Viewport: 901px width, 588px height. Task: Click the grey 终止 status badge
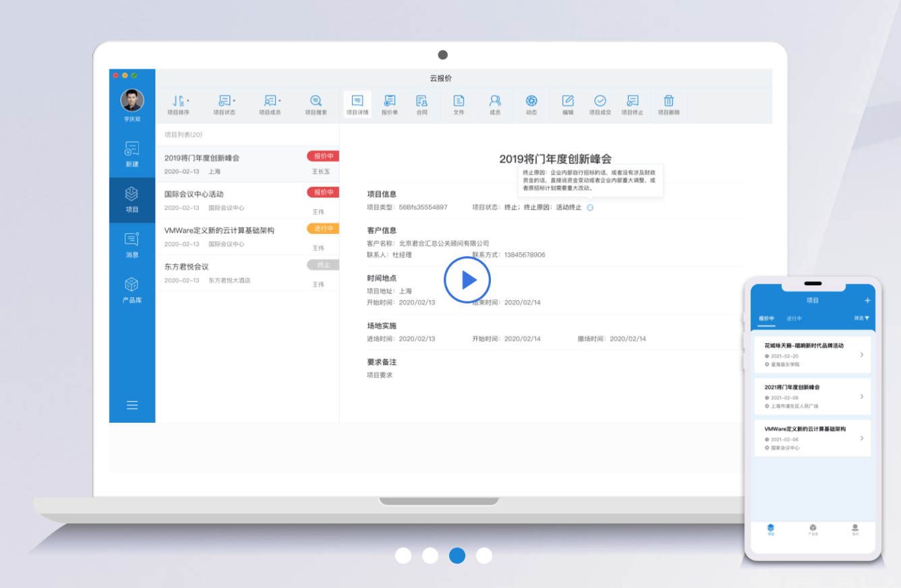(323, 265)
